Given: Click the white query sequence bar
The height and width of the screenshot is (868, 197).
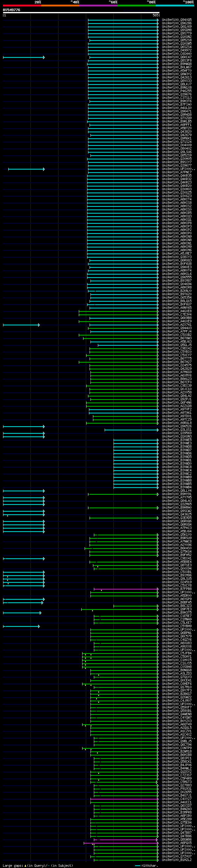Looking at the screenshot, I should point(81,12).
